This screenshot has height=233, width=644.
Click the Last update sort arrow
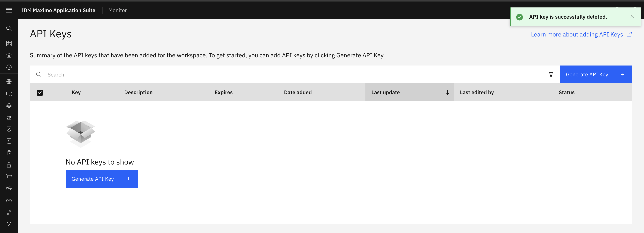447,92
